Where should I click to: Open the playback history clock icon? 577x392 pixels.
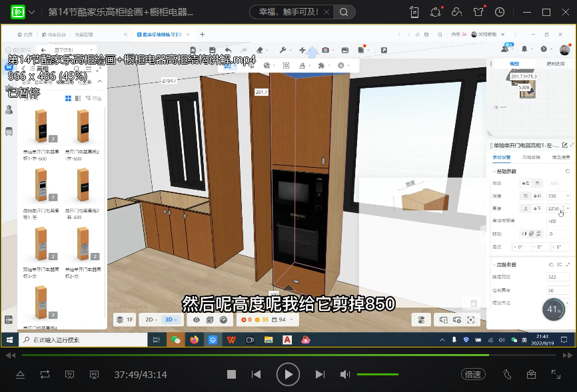pos(500,12)
